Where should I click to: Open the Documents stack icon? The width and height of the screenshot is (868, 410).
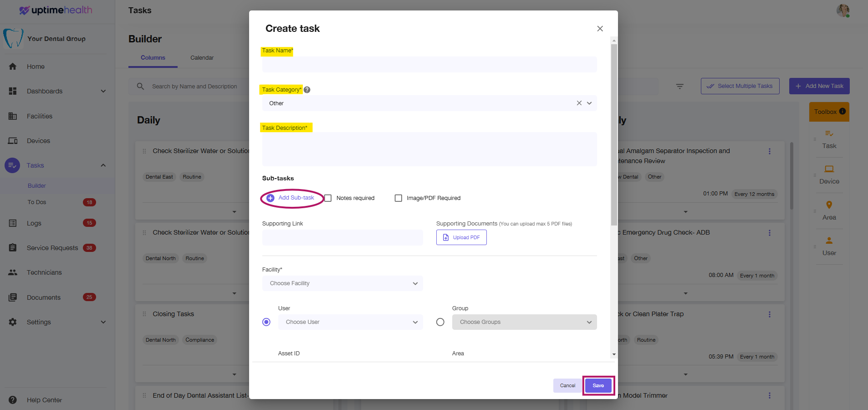[13, 297]
